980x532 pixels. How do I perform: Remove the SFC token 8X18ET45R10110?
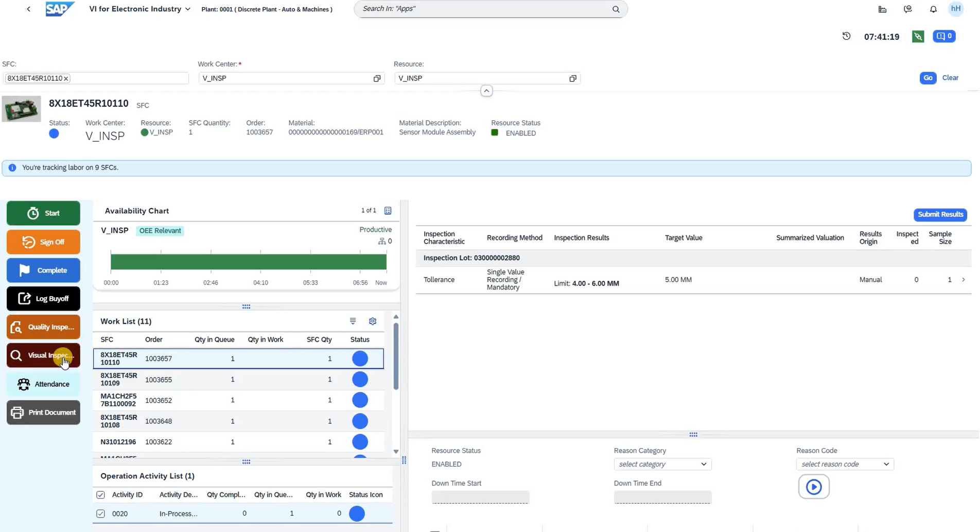[x=66, y=78]
